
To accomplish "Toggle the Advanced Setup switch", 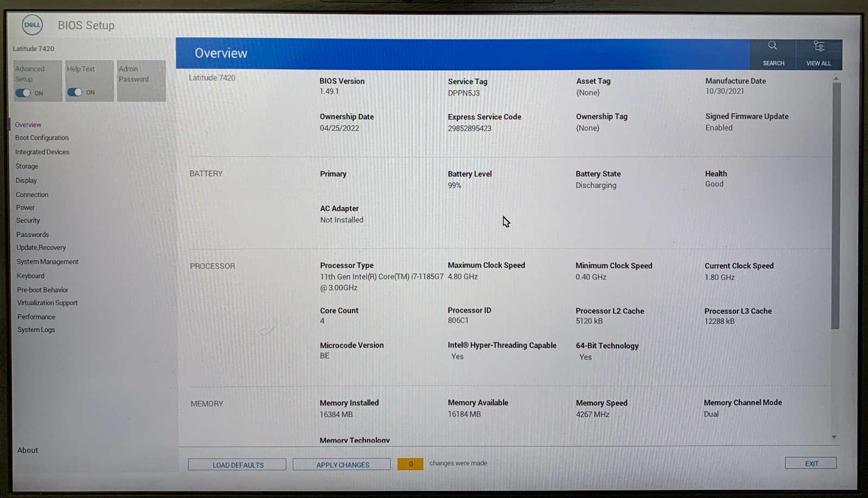I will tap(23, 93).
